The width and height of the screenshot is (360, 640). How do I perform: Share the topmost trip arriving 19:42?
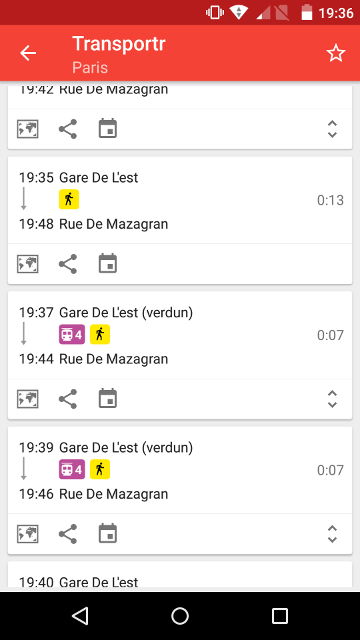coord(68,129)
